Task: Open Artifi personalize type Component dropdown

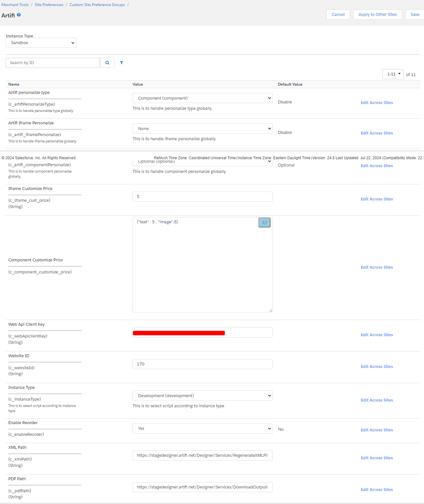Action: pos(203,98)
